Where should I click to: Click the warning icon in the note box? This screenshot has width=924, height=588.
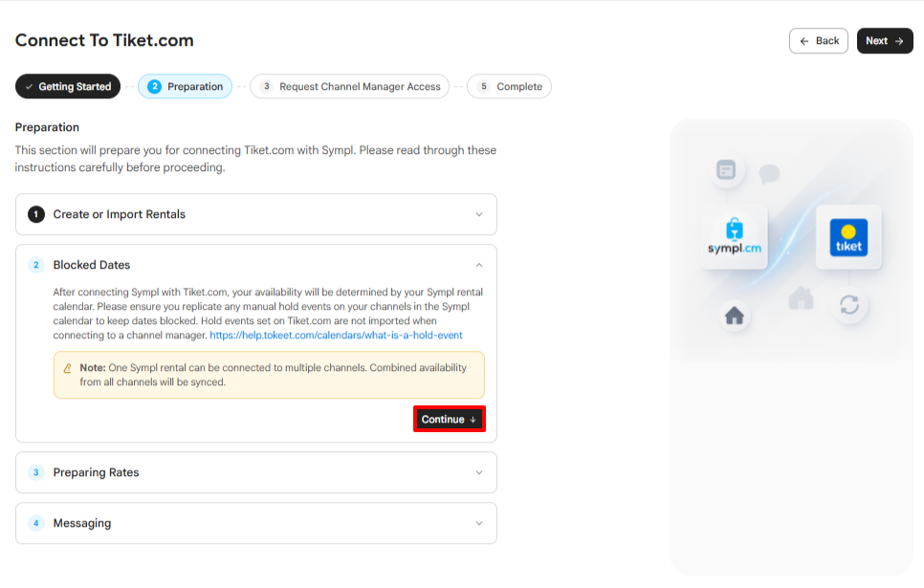point(67,368)
